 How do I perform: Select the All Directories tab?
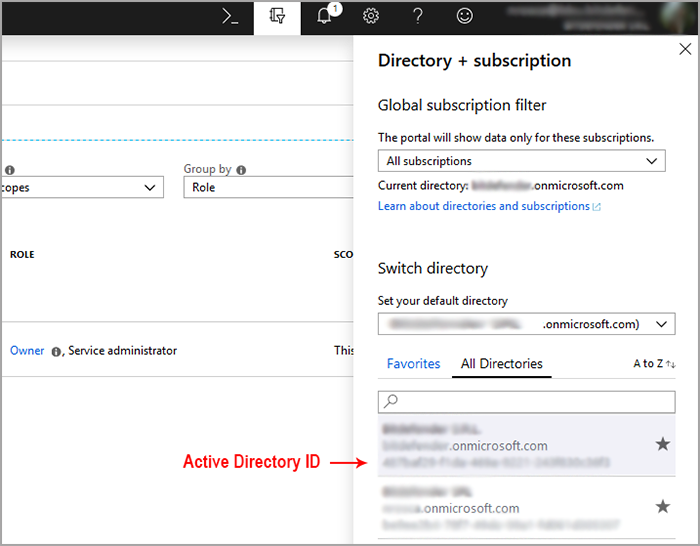pos(501,364)
